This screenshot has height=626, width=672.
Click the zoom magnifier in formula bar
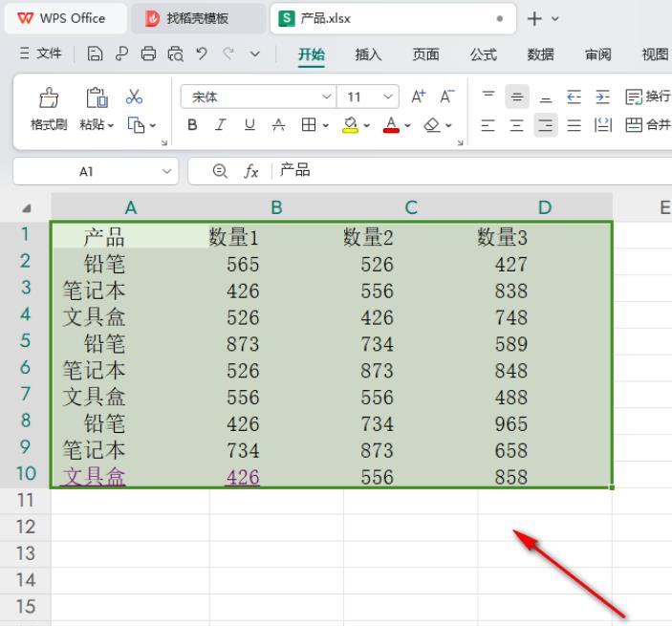(220, 171)
